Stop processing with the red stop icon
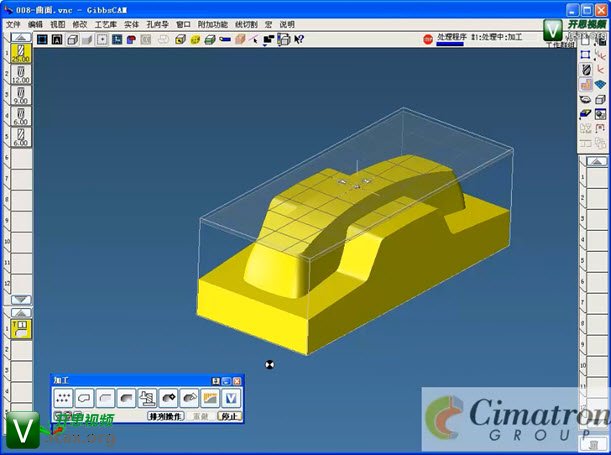The width and height of the screenshot is (611, 455). coord(428,39)
